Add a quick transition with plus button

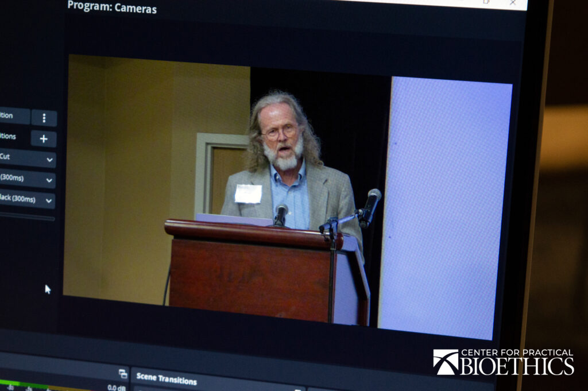tap(44, 139)
